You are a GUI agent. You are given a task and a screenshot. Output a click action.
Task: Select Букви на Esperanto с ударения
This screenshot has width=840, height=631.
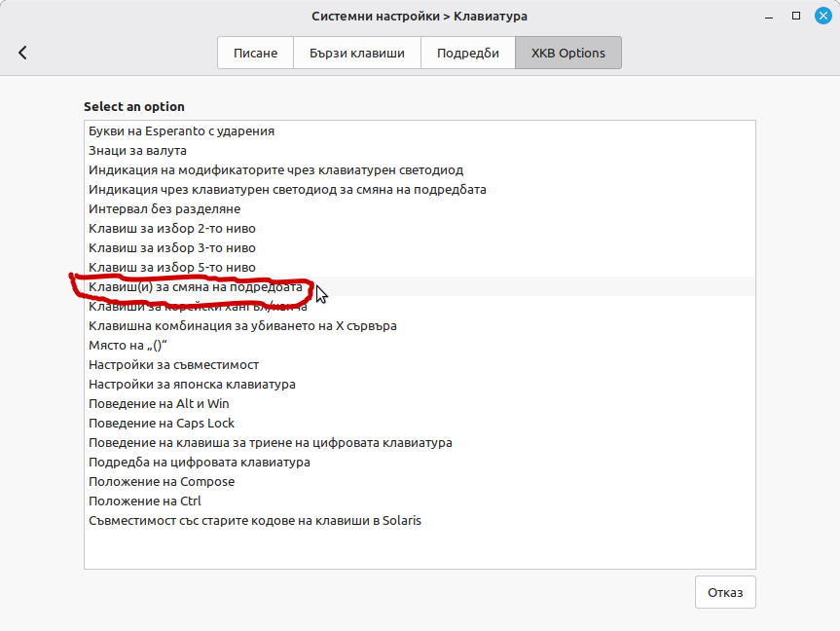point(420,131)
